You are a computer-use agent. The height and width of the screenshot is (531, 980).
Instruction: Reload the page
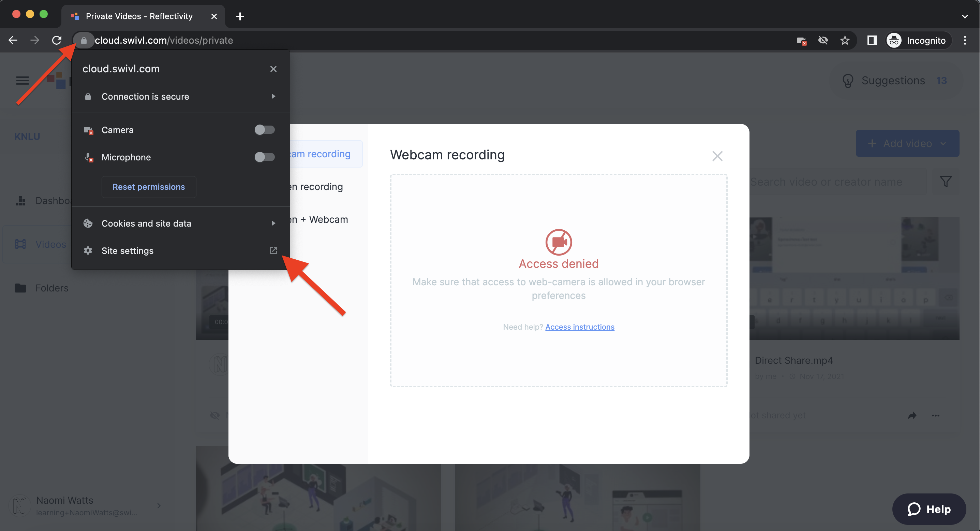pyautogui.click(x=57, y=40)
